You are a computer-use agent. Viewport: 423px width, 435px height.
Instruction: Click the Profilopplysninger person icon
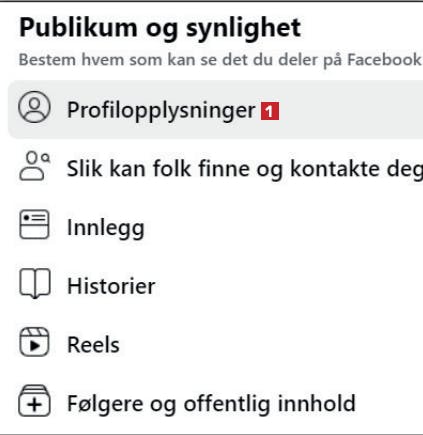pyautogui.click(x=34, y=107)
